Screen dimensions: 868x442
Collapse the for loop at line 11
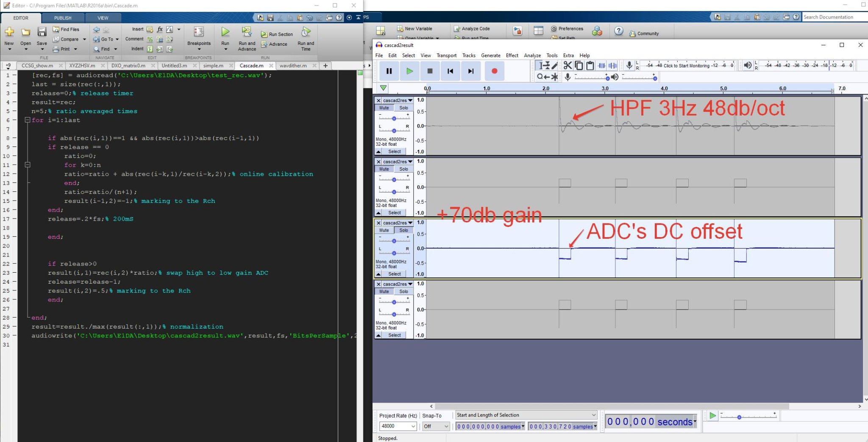pyautogui.click(x=28, y=165)
